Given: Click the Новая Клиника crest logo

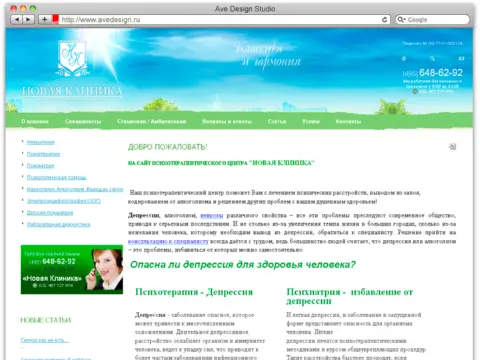Looking at the screenshot, I should coord(73,58).
